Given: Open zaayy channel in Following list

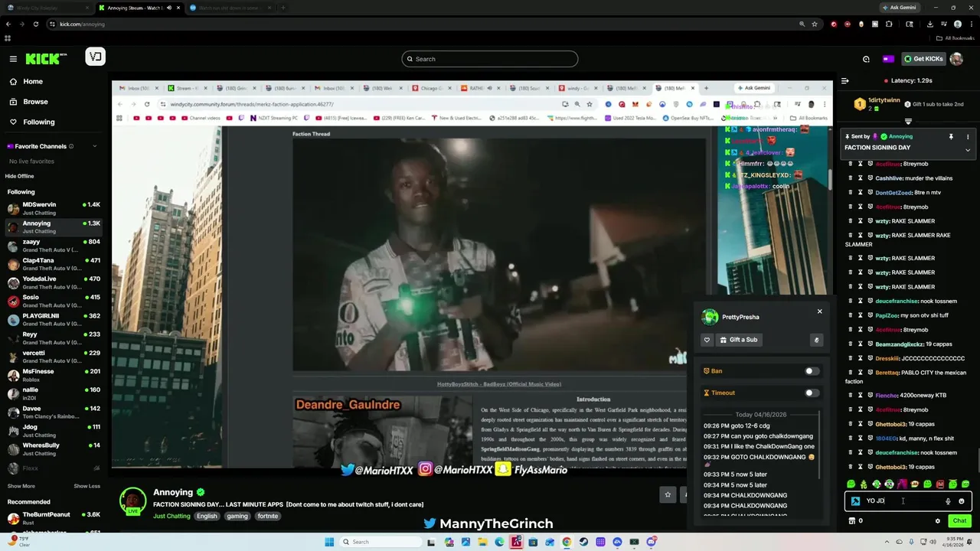Looking at the screenshot, I should [x=54, y=245].
